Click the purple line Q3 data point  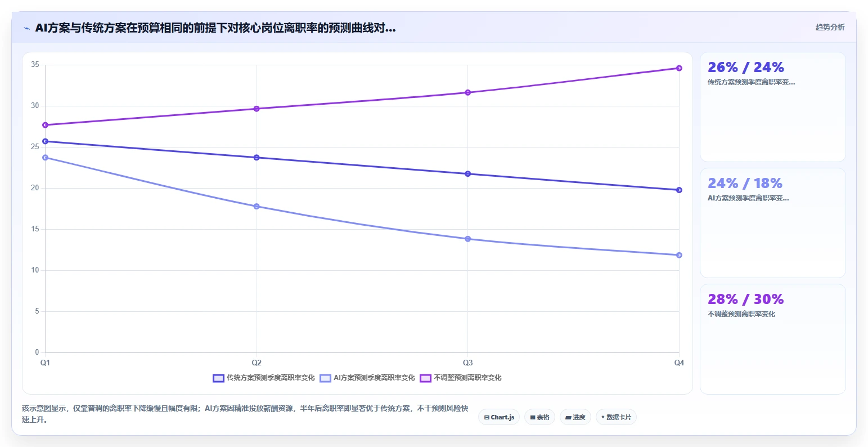click(467, 92)
